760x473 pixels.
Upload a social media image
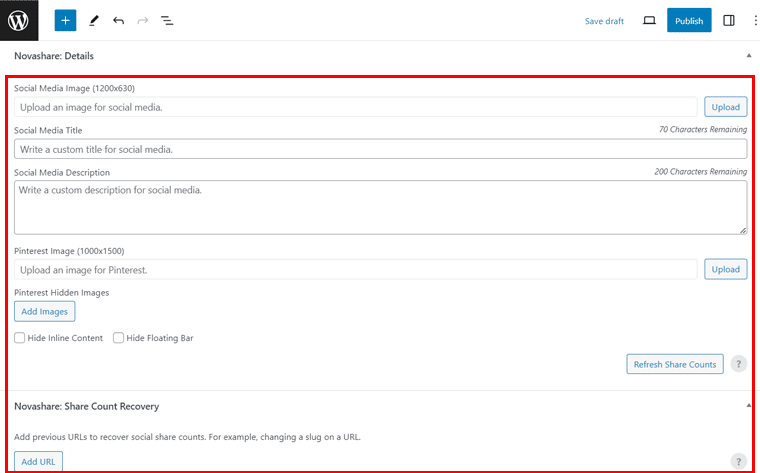(726, 107)
